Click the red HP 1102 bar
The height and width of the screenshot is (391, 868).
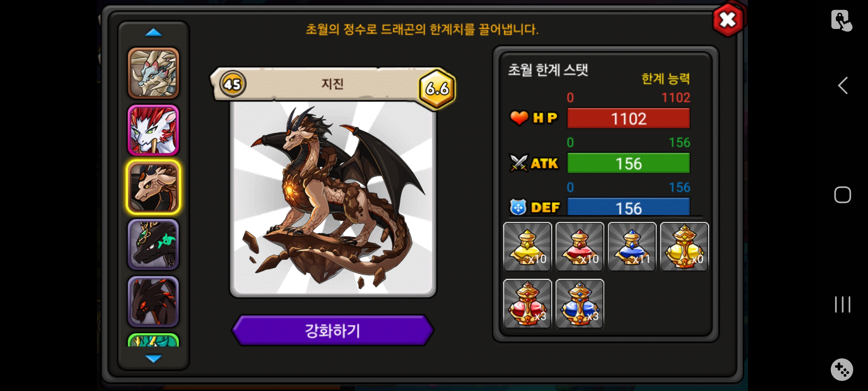pyautogui.click(x=629, y=118)
